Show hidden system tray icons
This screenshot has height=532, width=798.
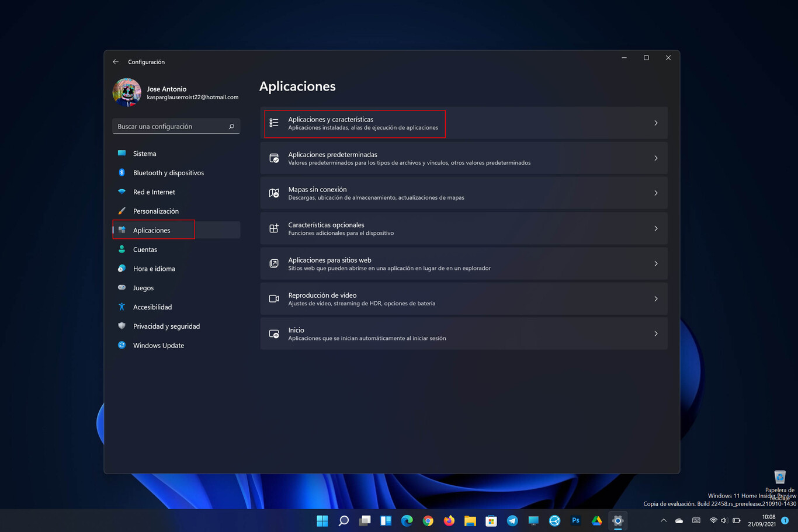[x=663, y=520]
